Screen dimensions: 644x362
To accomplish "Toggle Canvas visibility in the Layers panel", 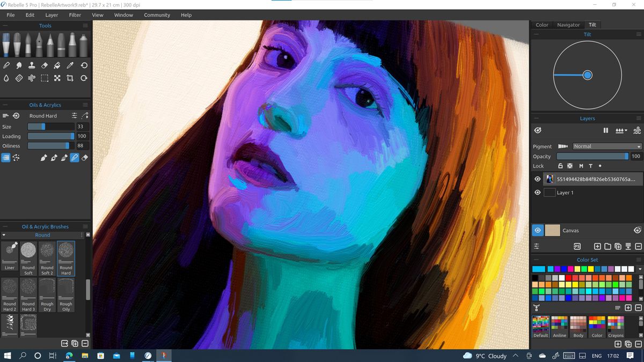I will point(537,230).
